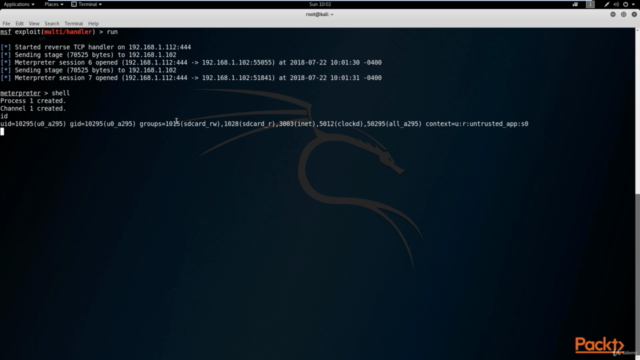Viewport: 640px width, 360px height.
Task: Click the first 'Sending stage (70525 bytes)' line
Action: pyautogui.click(x=88, y=55)
